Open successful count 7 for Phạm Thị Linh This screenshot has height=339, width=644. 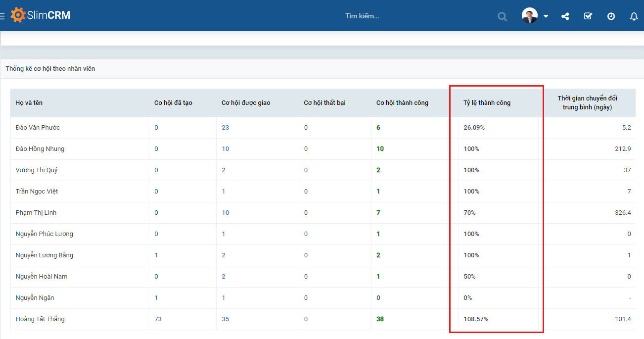pos(378,213)
